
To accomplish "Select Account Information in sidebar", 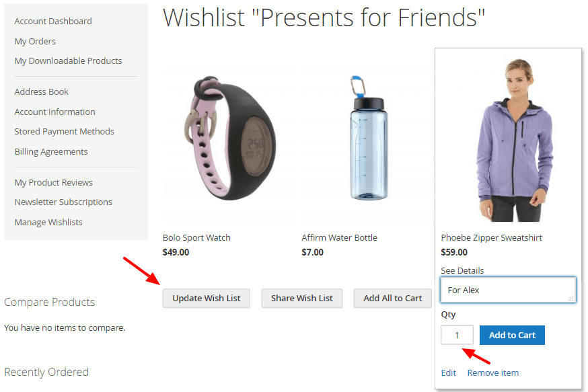I will coord(54,112).
